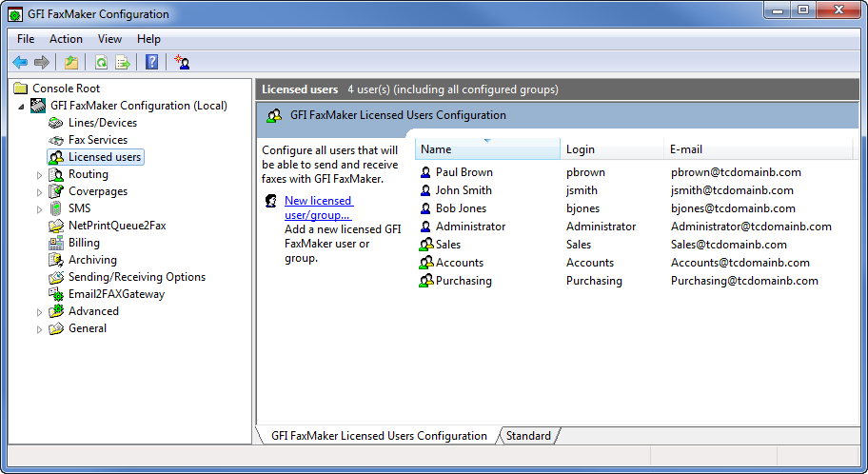Click the Console Root folder icon
Image resolution: width=868 pixels, height=474 pixels.
21,89
